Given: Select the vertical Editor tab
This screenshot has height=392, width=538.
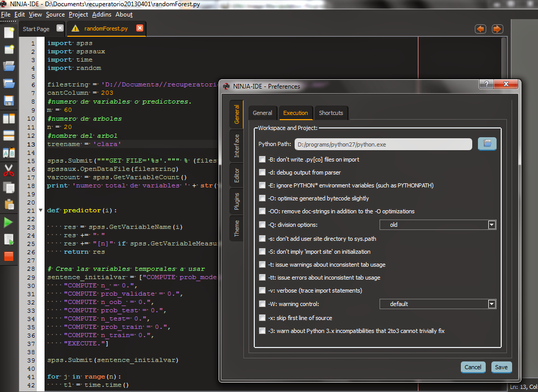Looking at the screenshot, I should [x=237, y=176].
